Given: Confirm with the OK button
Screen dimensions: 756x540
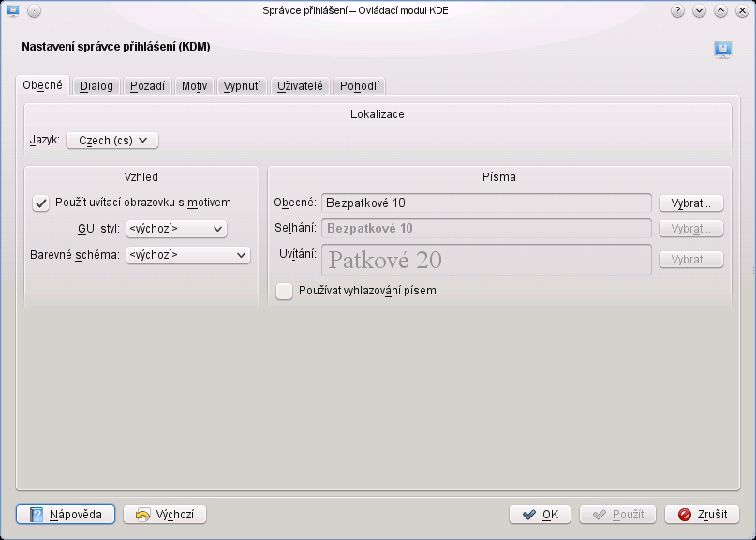Looking at the screenshot, I should [540, 515].
